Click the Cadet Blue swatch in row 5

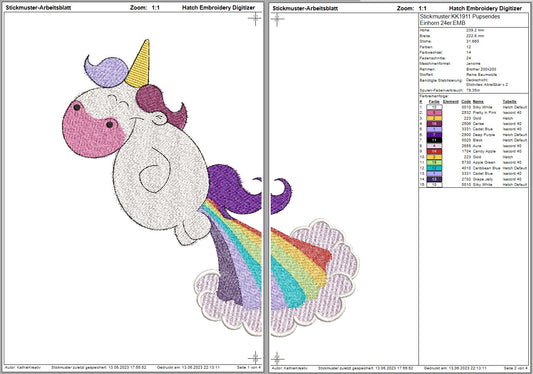pos(434,129)
